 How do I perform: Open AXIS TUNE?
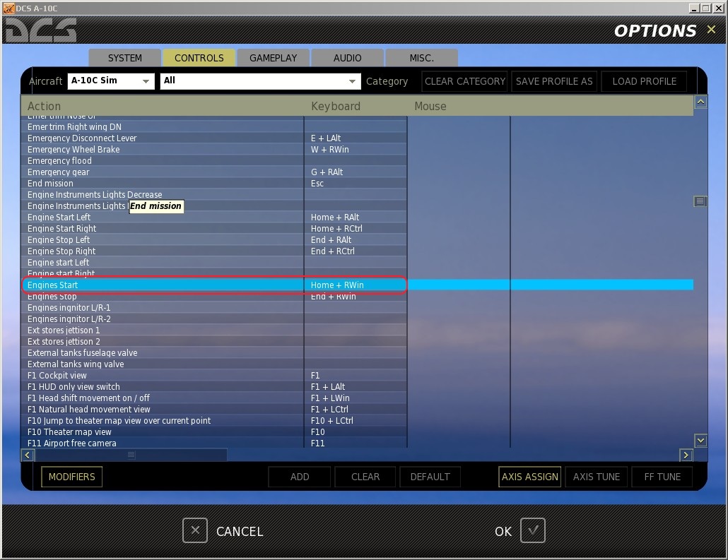pyautogui.click(x=596, y=477)
